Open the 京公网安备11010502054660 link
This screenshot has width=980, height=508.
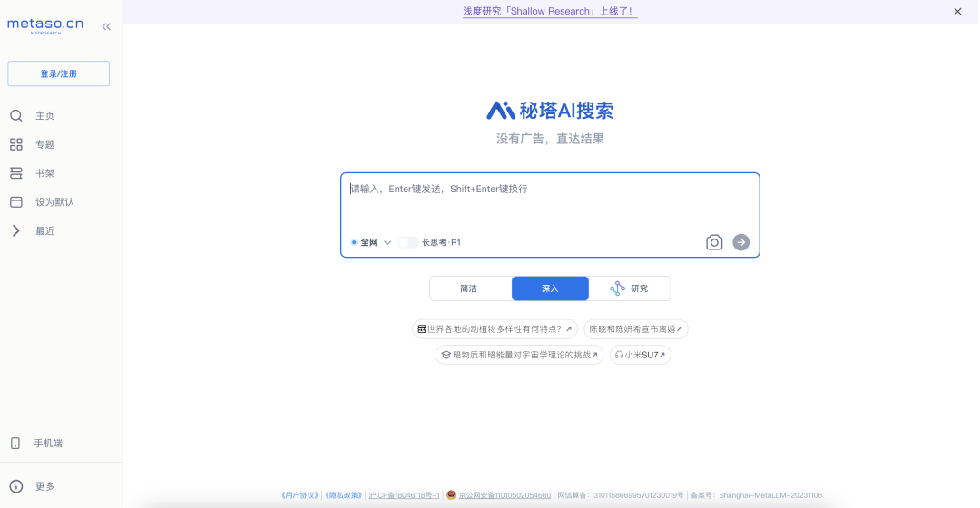(x=505, y=495)
